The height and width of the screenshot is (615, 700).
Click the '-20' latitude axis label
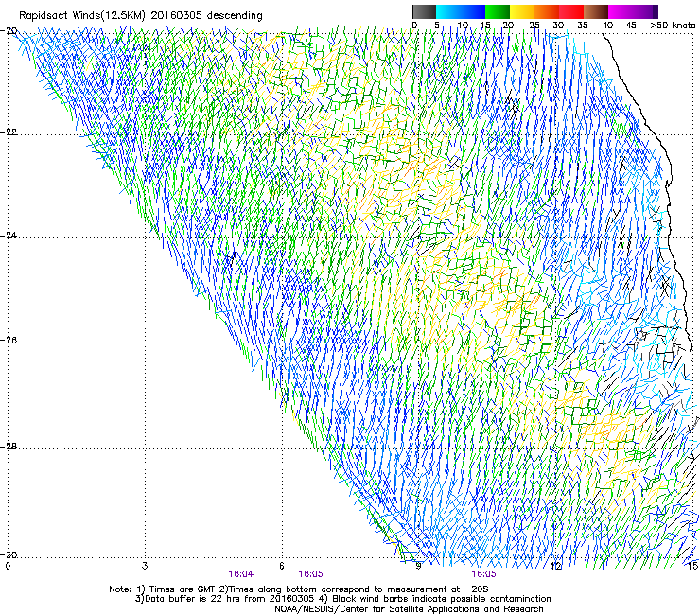click(9, 31)
